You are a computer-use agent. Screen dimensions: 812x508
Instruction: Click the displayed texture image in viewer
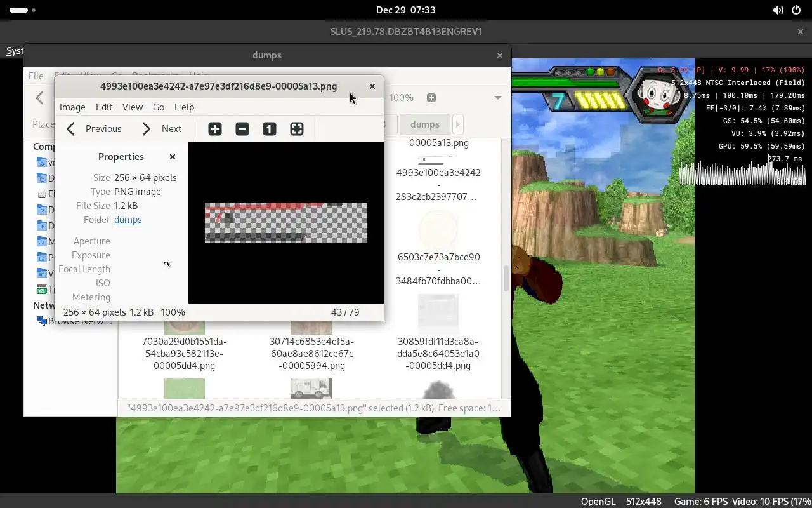pos(286,223)
